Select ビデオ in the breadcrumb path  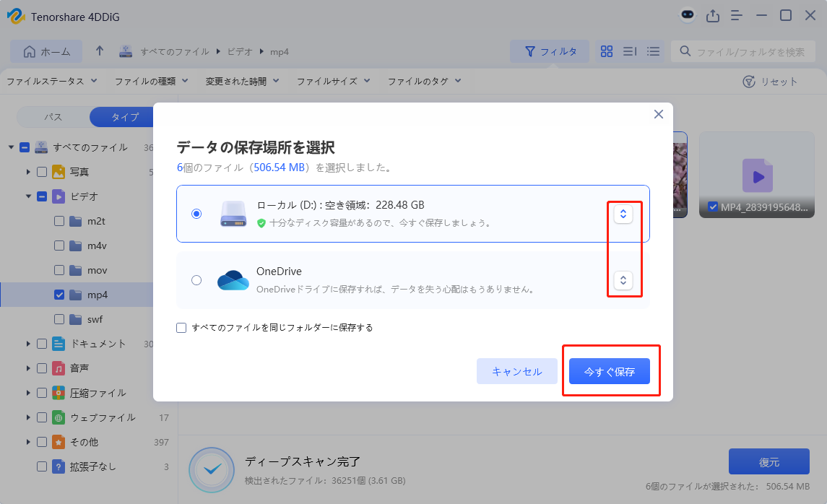(240, 52)
